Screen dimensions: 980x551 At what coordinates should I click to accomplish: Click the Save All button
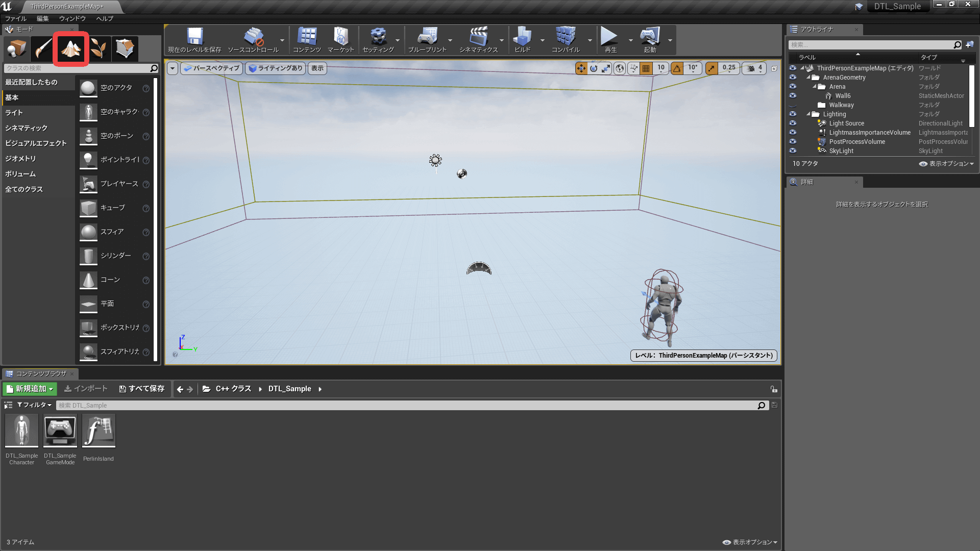pos(142,389)
